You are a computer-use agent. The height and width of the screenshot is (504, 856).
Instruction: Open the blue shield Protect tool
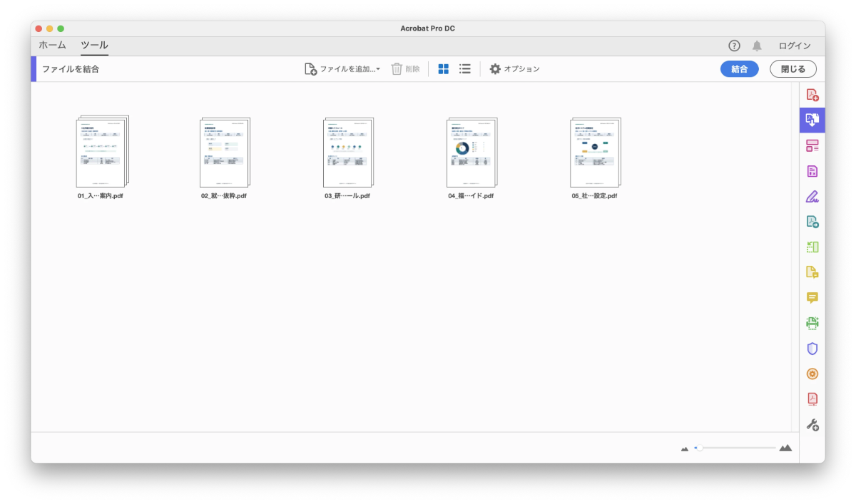pyautogui.click(x=812, y=349)
